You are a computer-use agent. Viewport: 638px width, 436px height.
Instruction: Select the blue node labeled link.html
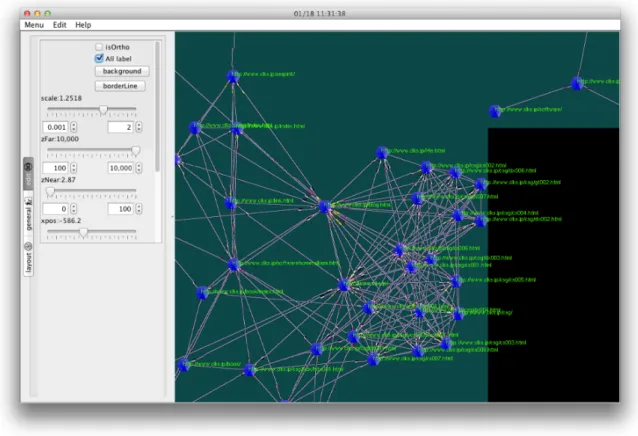click(x=230, y=203)
